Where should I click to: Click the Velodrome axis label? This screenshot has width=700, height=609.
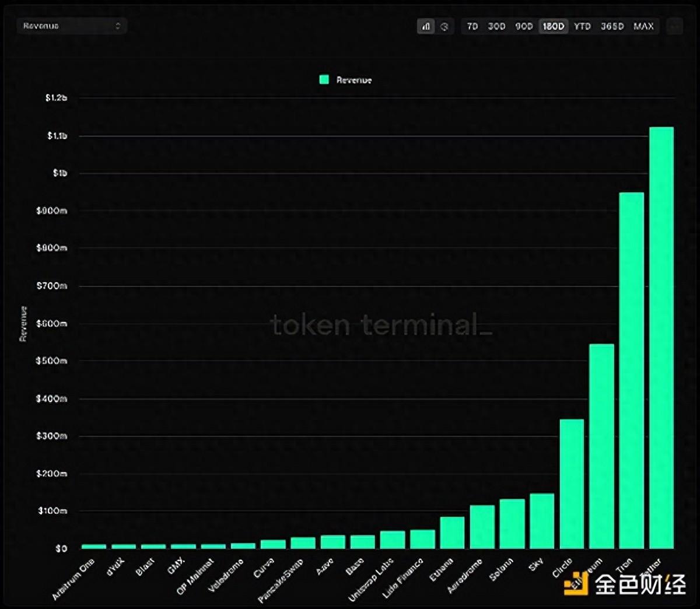227,576
